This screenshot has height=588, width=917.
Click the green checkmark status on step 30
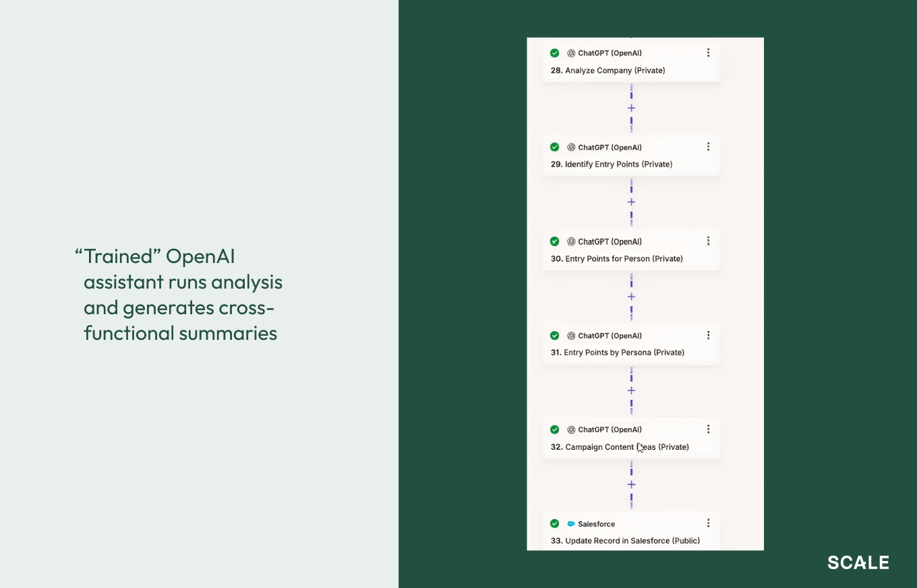click(x=554, y=241)
